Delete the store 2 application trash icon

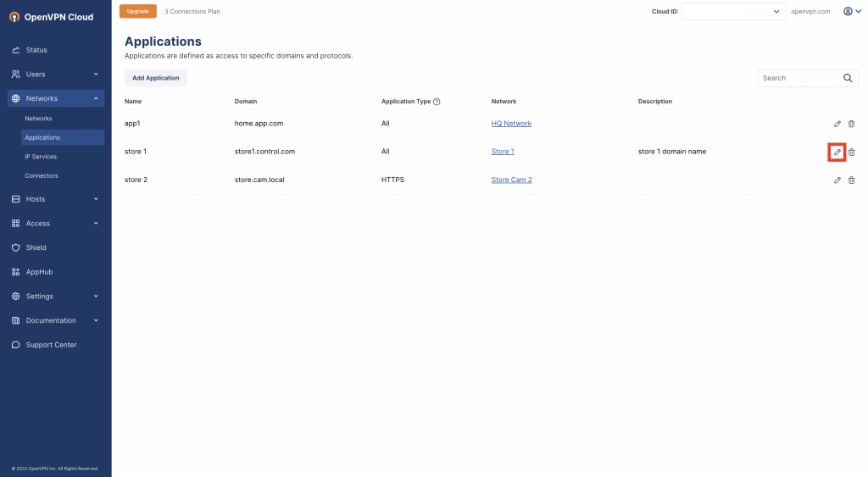(851, 180)
